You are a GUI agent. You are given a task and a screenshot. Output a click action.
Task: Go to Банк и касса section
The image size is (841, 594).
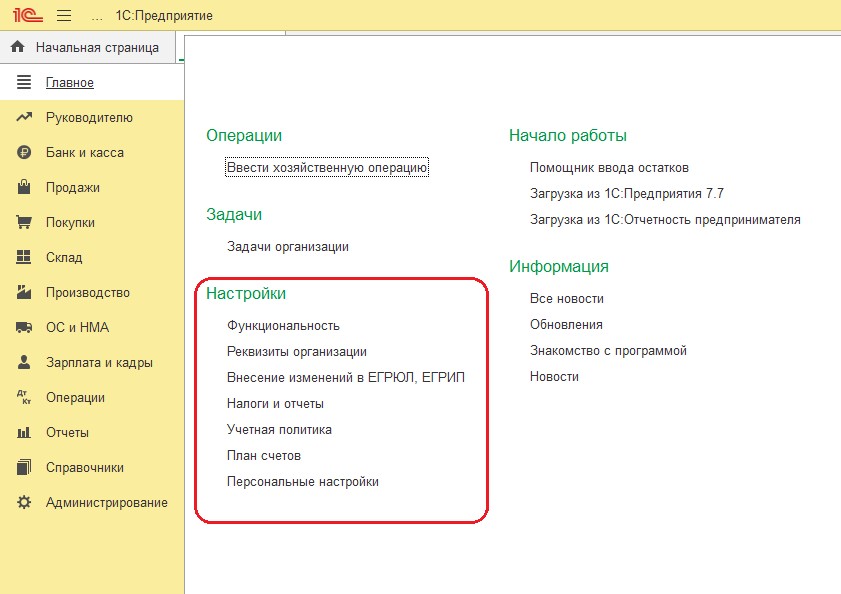pos(85,152)
